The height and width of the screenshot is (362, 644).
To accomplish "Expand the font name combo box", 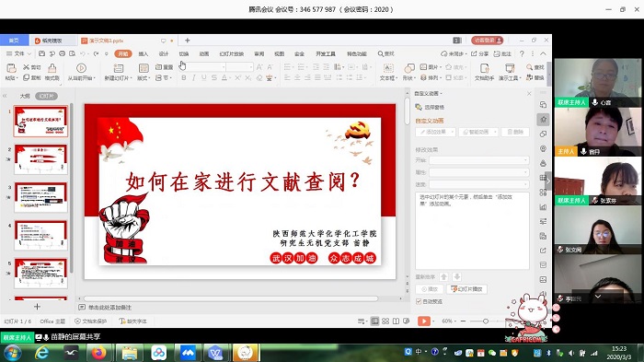I will [203, 66].
